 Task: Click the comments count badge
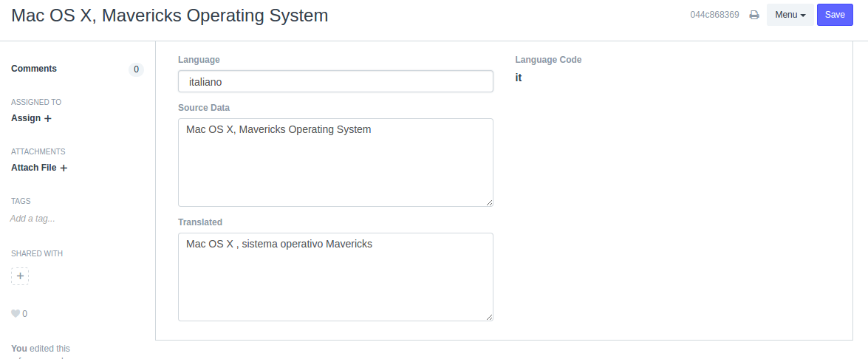136,69
